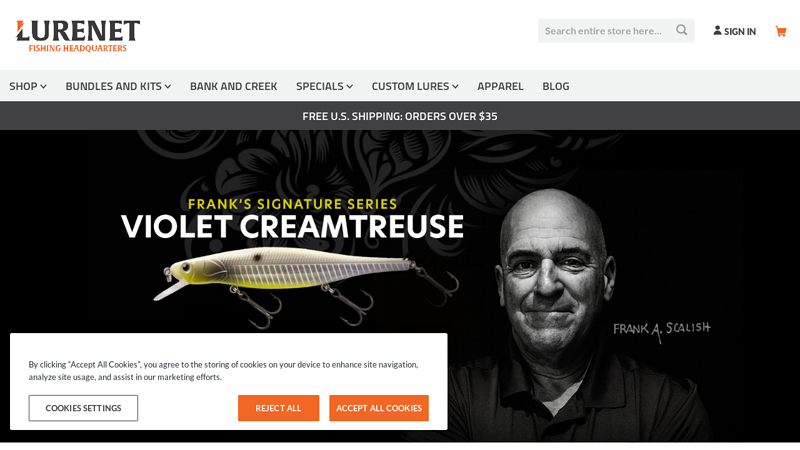The height and width of the screenshot is (450, 800).
Task: Click the Lurenet Fishing Headquarters logo
Action: pyautogui.click(x=78, y=36)
